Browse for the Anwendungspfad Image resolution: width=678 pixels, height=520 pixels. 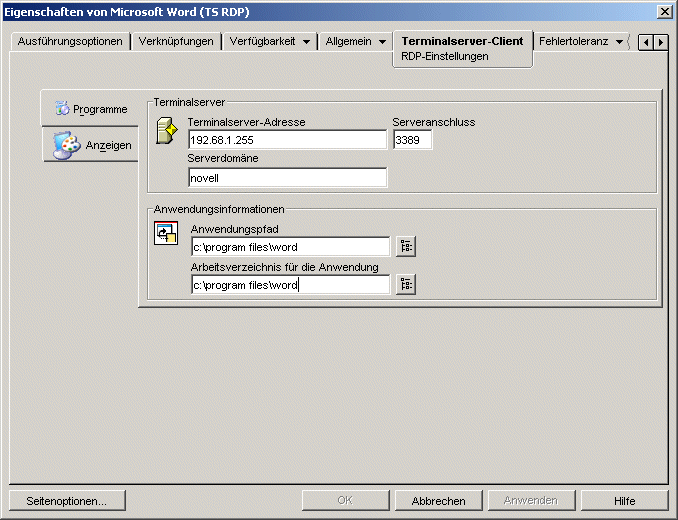coord(406,246)
